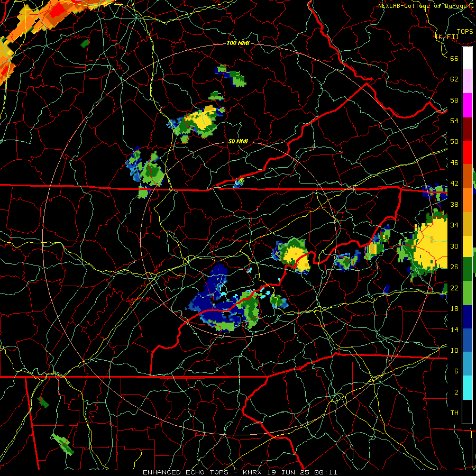Click the [K FT] units label
Screen dimensions: 476x476
[447, 37]
